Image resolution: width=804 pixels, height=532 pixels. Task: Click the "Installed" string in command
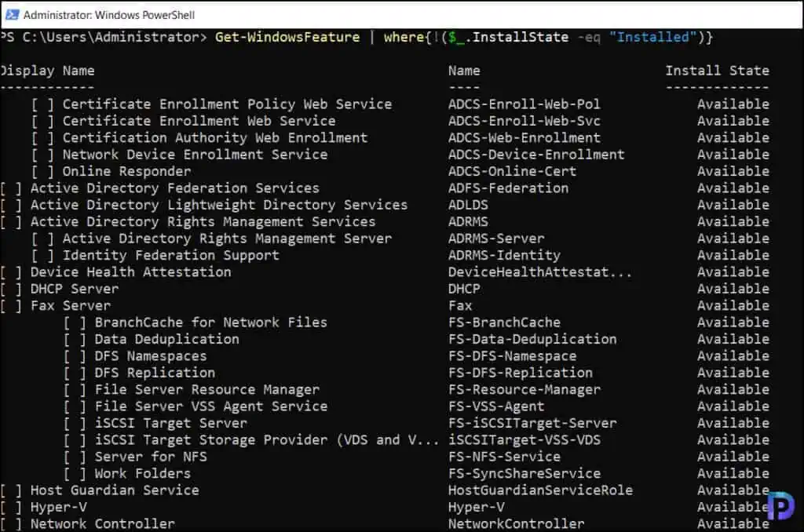652,37
